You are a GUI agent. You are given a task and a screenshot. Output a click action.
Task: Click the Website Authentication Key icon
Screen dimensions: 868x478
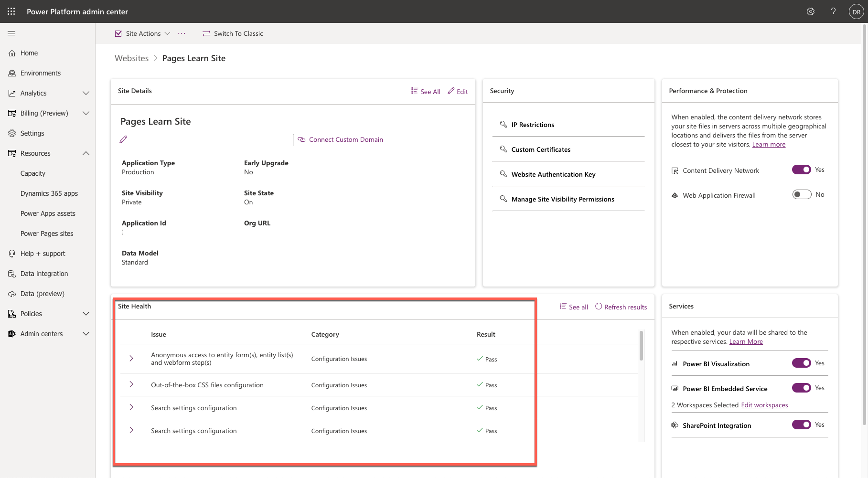(x=503, y=174)
